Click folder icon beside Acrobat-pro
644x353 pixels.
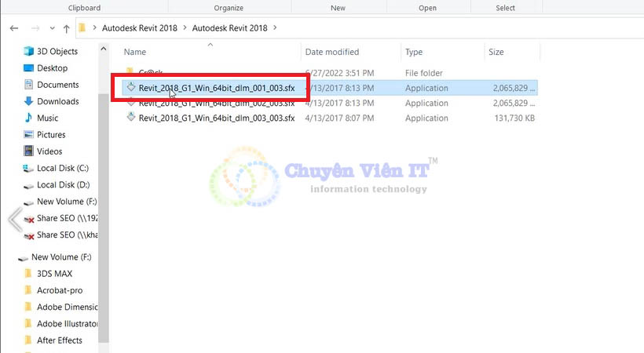(x=28, y=290)
